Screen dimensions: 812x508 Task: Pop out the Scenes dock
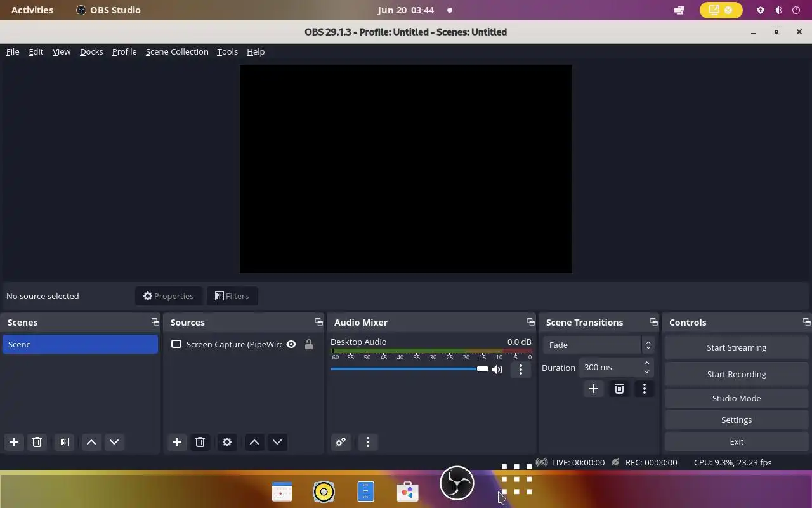[x=155, y=322]
